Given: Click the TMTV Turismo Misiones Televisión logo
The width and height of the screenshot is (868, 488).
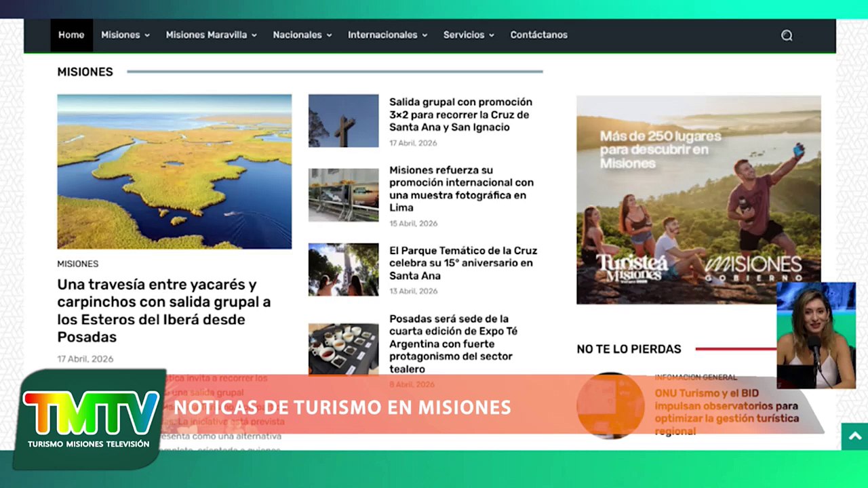Looking at the screenshot, I should (x=90, y=420).
